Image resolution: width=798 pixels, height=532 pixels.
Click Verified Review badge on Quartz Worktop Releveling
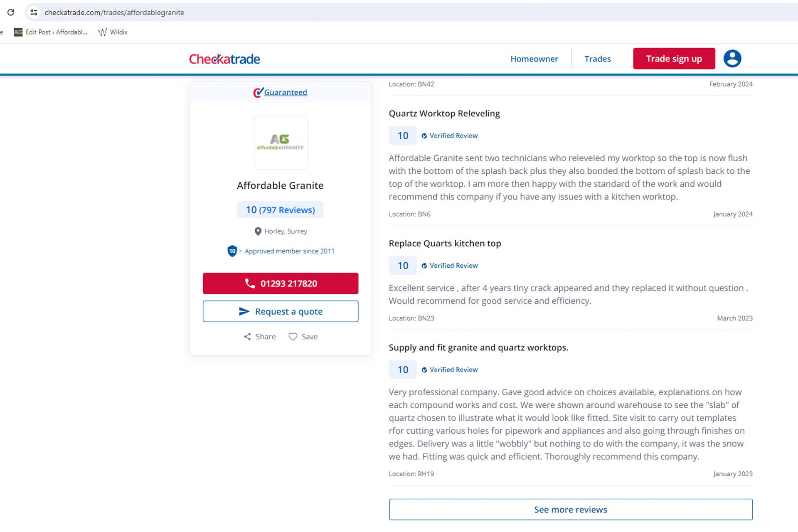(450, 136)
